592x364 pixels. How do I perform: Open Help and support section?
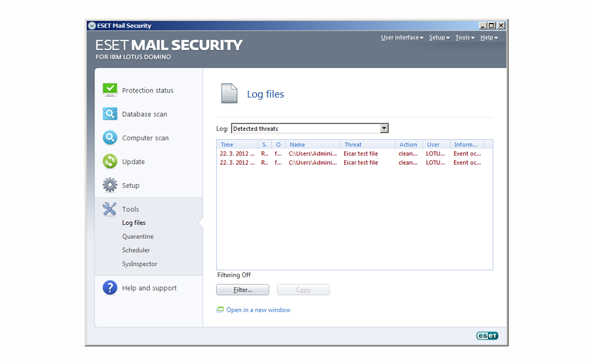tap(149, 288)
